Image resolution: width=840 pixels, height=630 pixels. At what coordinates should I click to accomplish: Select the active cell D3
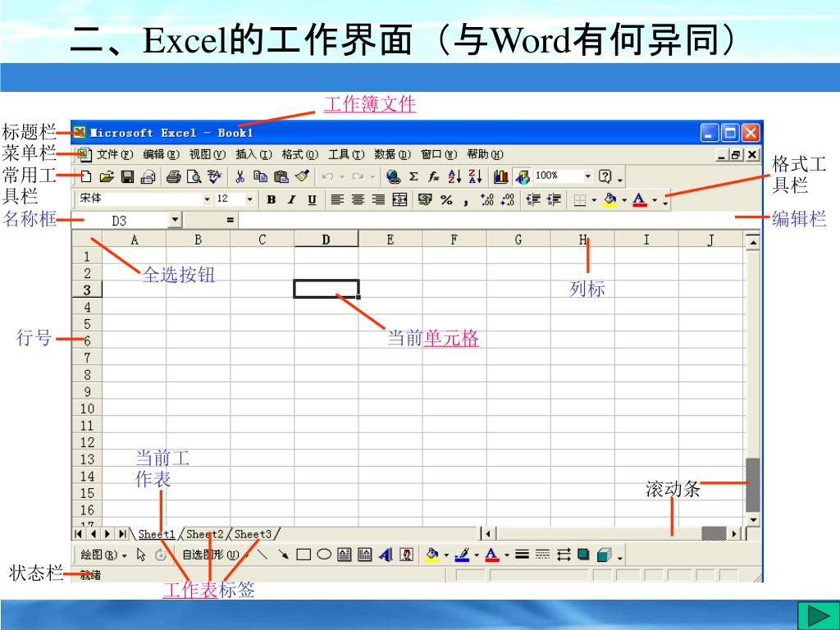pyautogui.click(x=326, y=290)
